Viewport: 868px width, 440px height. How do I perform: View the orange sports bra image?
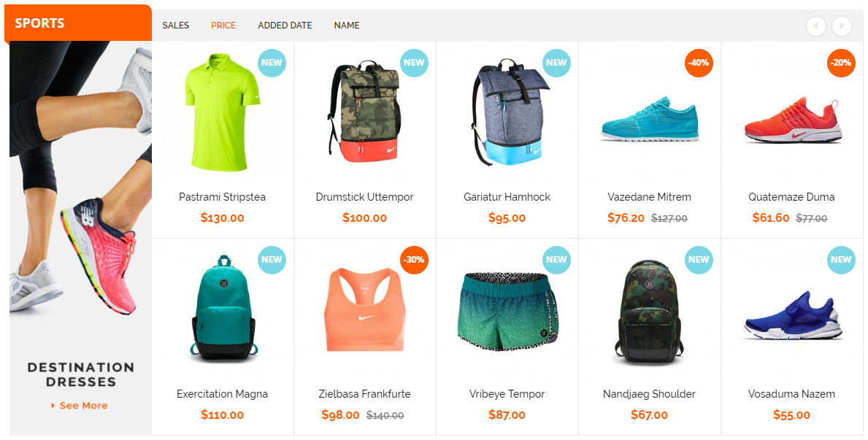[365, 309]
